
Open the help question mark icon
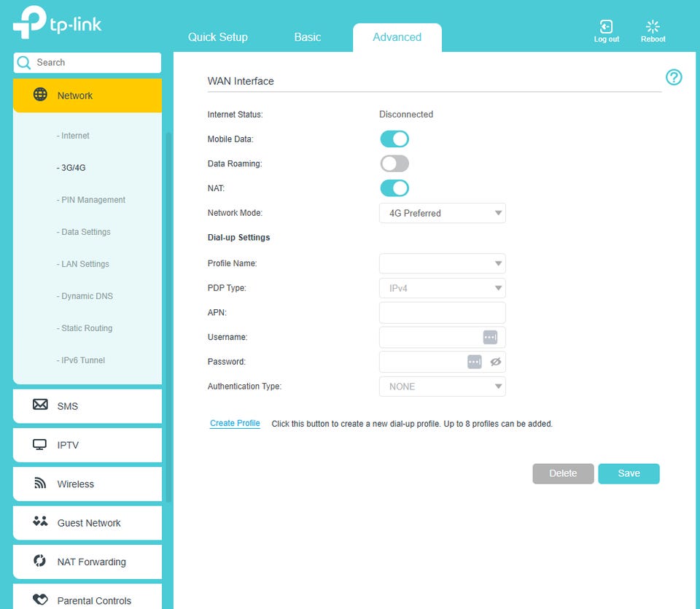point(674,77)
